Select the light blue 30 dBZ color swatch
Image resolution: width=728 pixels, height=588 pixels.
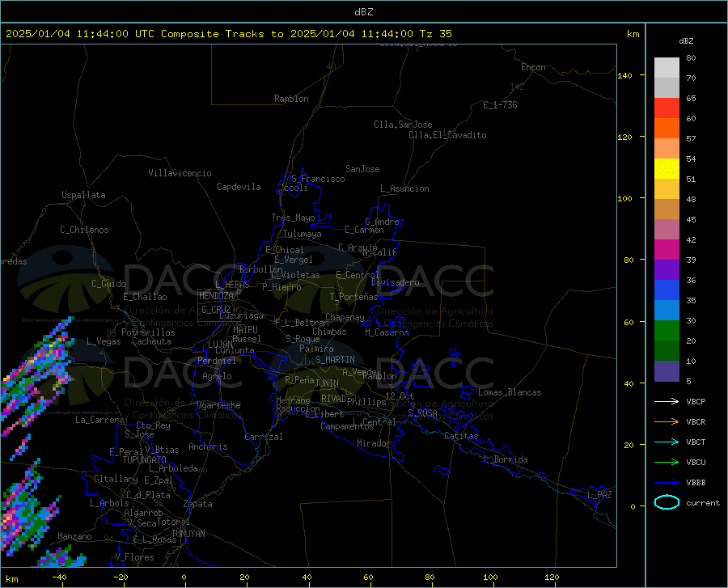click(x=667, y=311)
